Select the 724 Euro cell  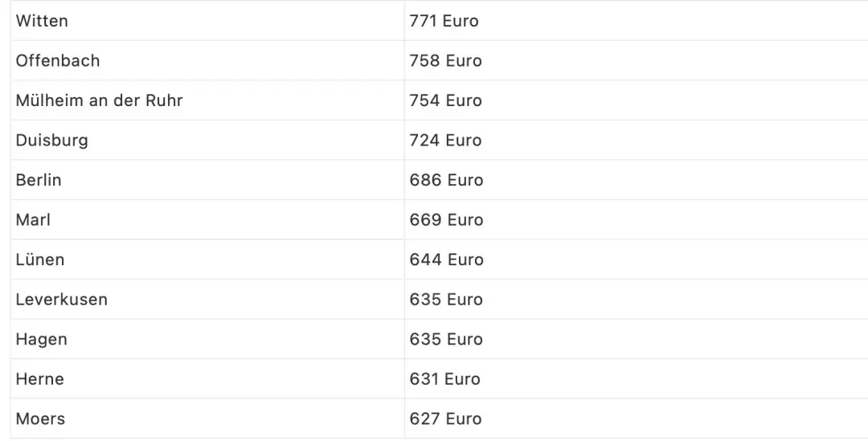tap(445, 140)
